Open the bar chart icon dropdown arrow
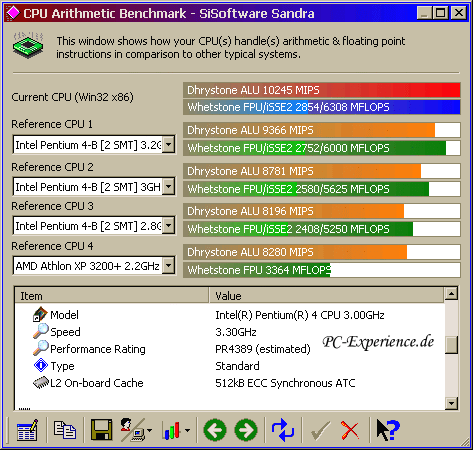The width and height of the screenshot is (473, 450). 187,430
